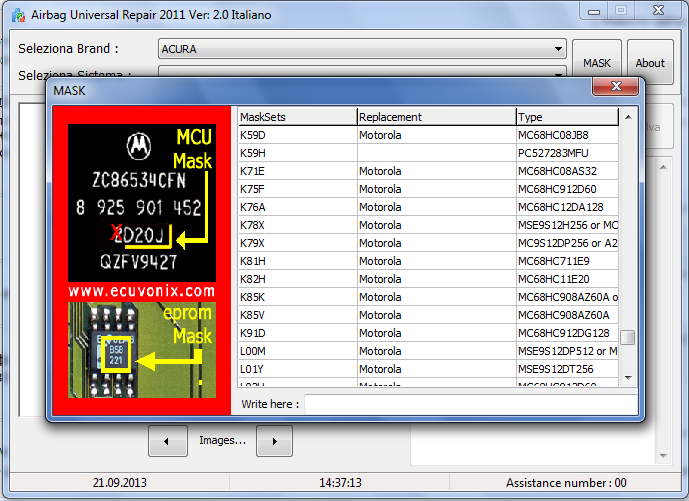Select the L01Y mask row
The height and width of the screenshot is (501, 689).
[428, 369]
